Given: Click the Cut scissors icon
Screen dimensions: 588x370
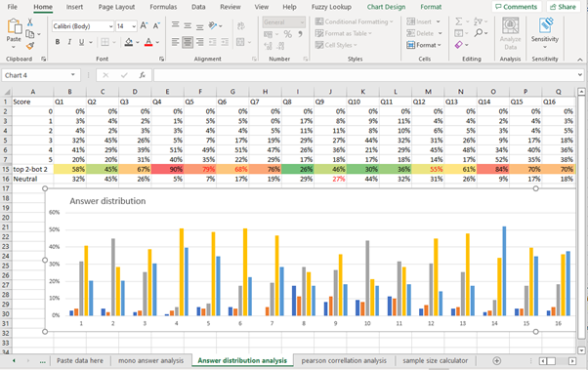Looking at the screenshot, I should point(30,22).
